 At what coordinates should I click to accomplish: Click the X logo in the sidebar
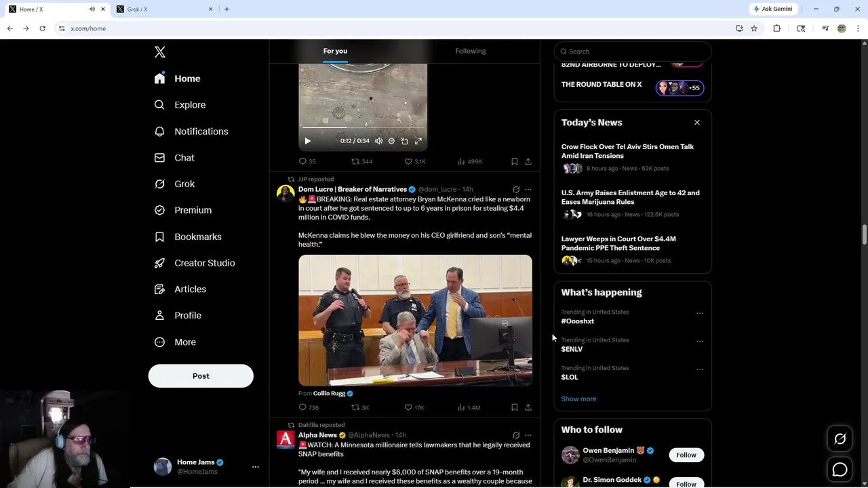(160, 52)
